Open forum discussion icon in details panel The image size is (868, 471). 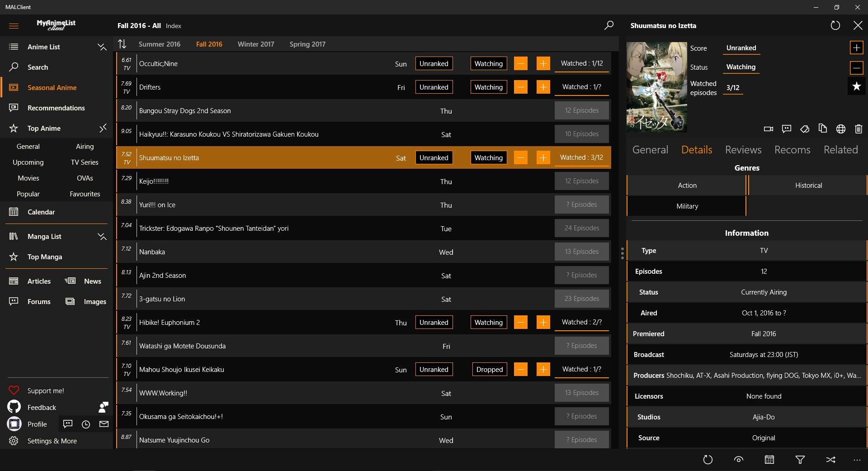coord(787,129)
